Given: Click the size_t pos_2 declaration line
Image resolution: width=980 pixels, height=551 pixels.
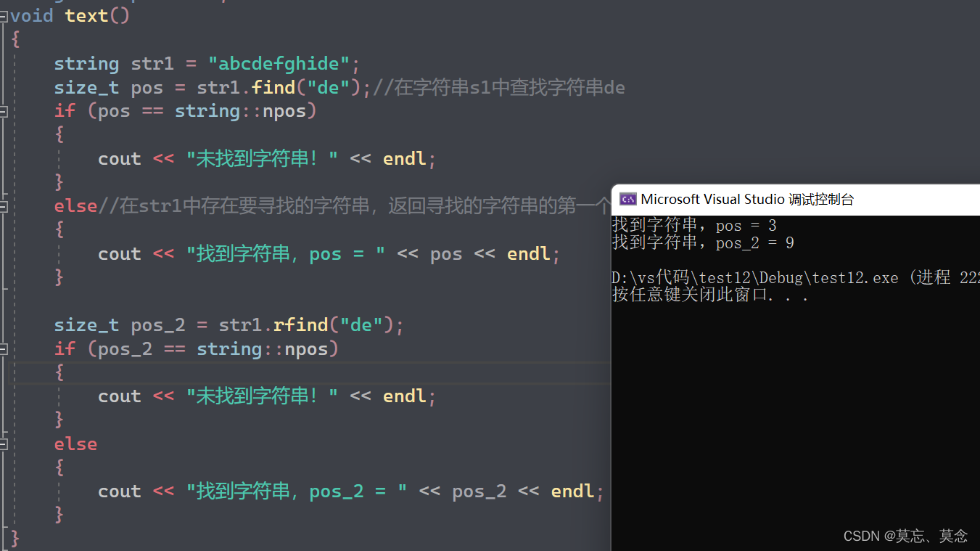Looking at the screenshot, I should tap(145, 325).
